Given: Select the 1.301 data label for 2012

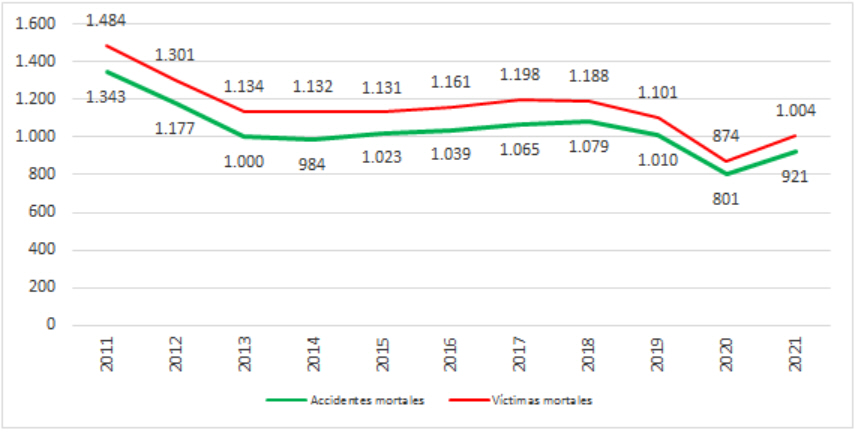Looking at the screenshot, I should click(176, 55).
